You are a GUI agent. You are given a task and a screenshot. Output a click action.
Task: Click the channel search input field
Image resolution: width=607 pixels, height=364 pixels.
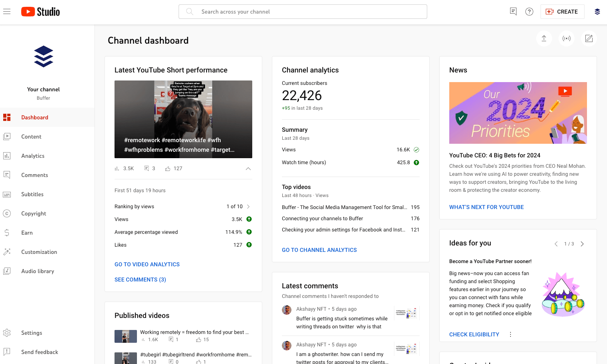[303, 12]
